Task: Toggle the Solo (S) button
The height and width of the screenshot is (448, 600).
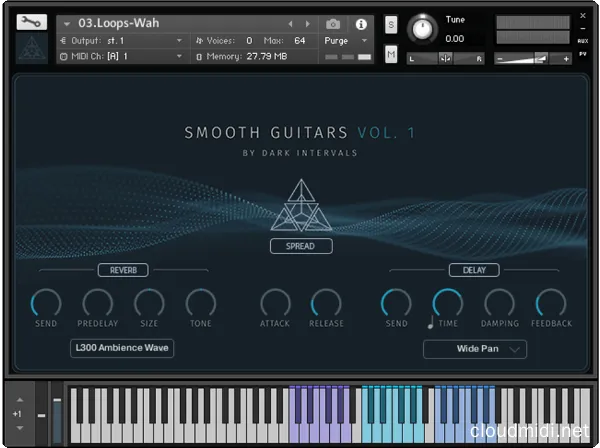Action: [x=390, y=23]
